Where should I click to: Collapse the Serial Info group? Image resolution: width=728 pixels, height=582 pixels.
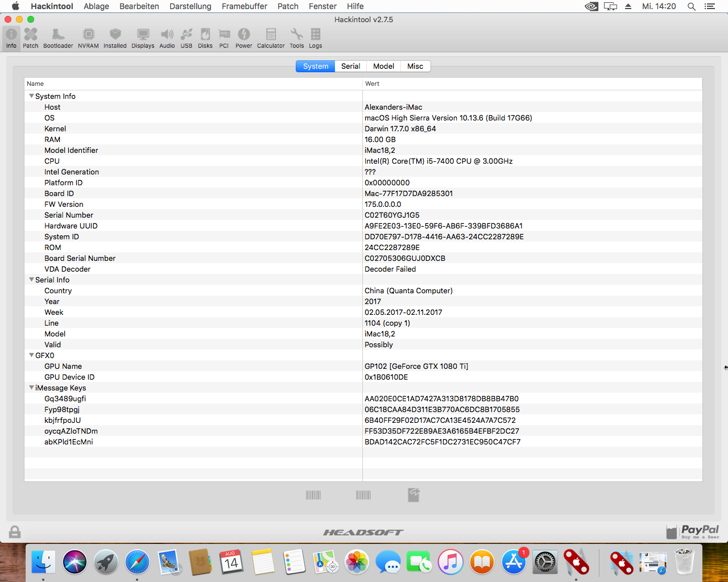click(31, 280)
